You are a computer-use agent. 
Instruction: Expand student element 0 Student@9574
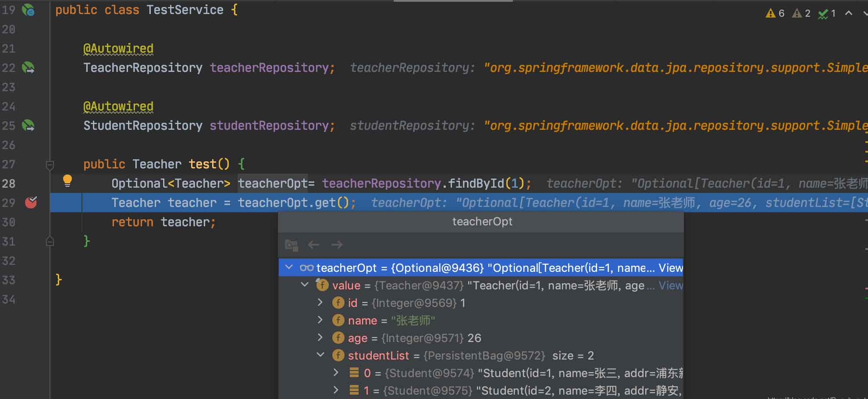tap(336, 372)
